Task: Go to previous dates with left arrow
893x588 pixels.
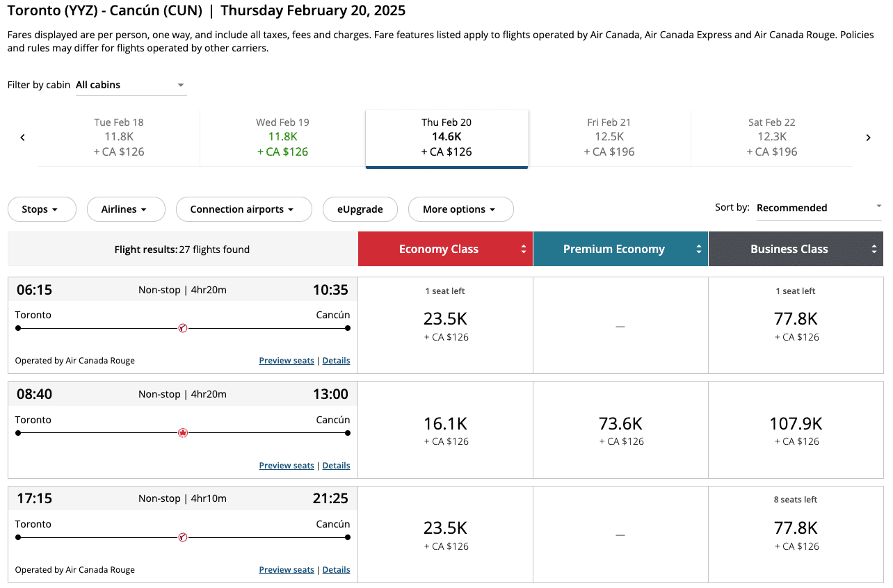Action: pyautogui.click(x=22, y=138)
